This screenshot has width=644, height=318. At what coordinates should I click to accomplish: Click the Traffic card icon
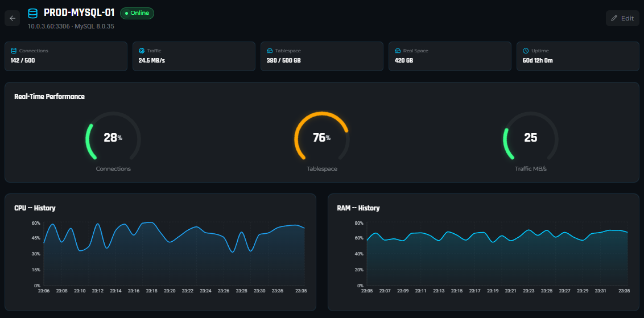[142, 51]
